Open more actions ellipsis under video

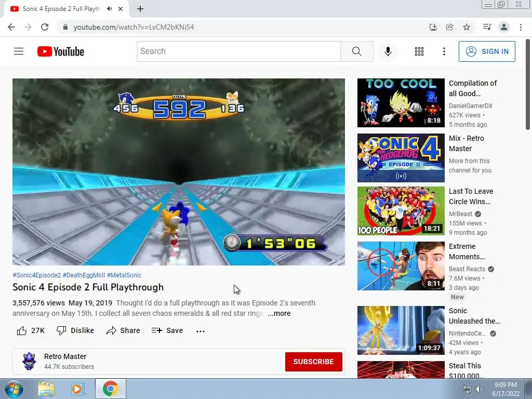tap(201, 331)
